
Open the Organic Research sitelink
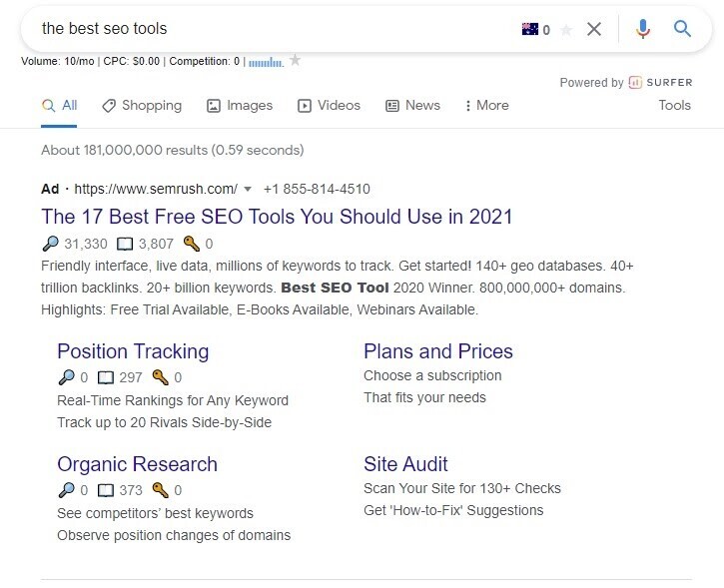137,464
